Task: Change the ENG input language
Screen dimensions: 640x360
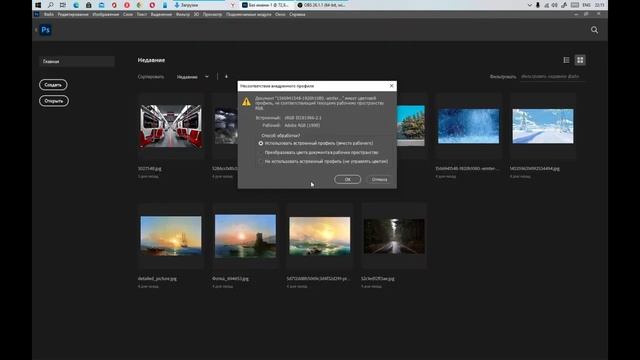Action: click(587, 5)
